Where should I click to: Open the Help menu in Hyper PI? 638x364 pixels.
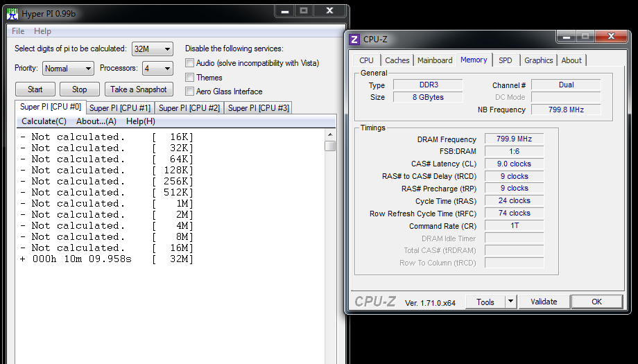pyautogui.click(x=42, y=31)
